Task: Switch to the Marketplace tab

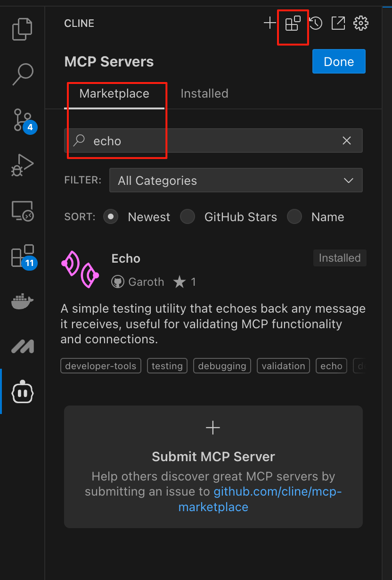Action: [x=114, y=93]
